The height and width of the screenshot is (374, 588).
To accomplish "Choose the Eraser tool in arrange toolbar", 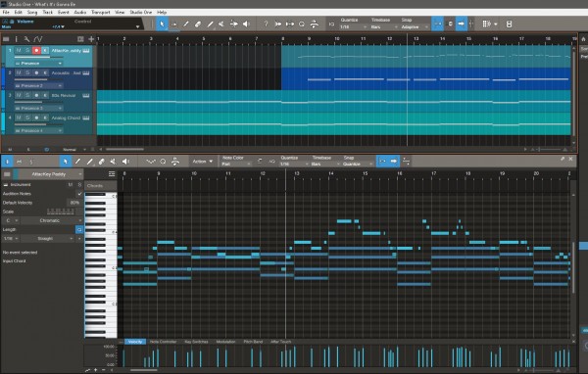I will (x=198, y=23).
